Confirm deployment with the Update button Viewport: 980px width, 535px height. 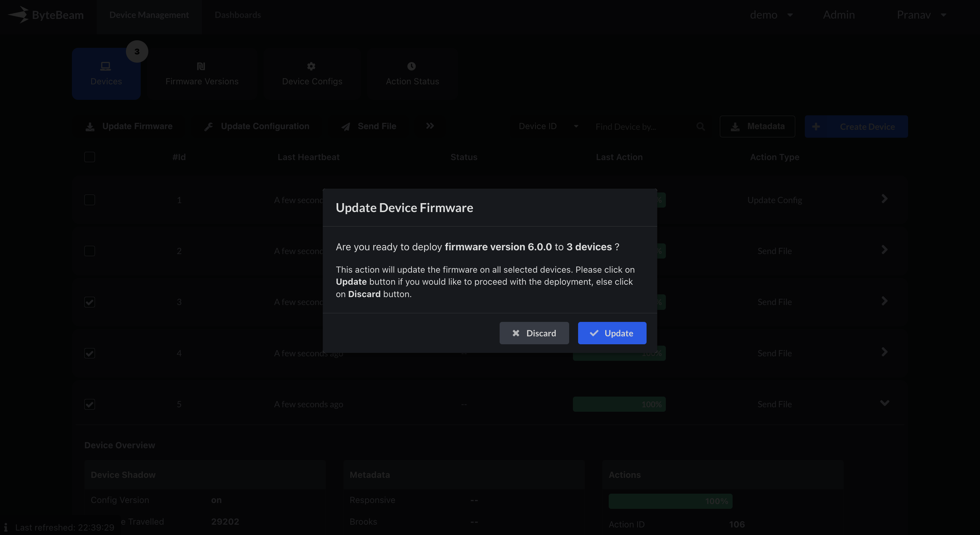tap(612, 333)
